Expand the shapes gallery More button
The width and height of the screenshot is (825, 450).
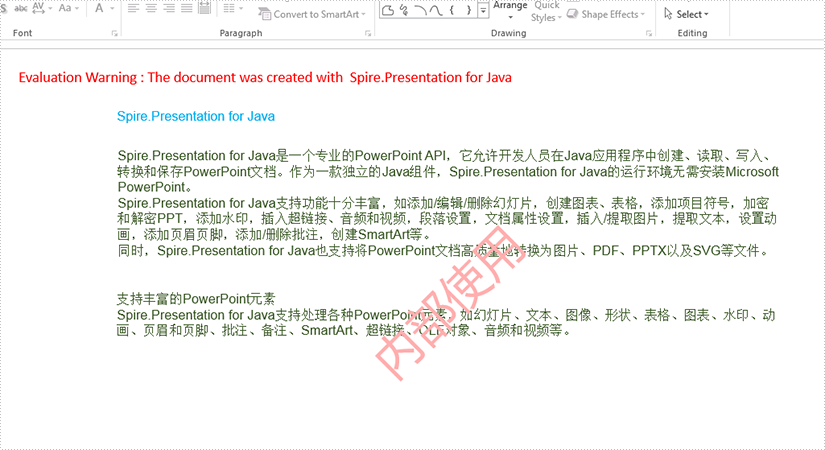(483, 10)
